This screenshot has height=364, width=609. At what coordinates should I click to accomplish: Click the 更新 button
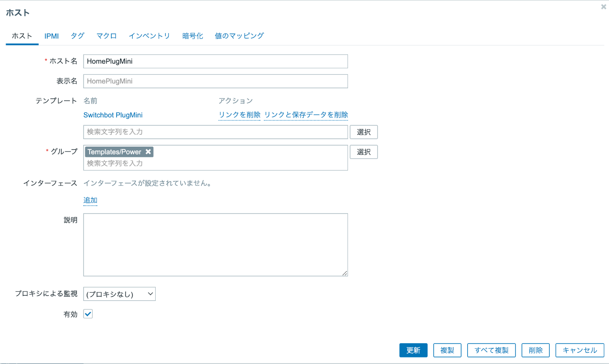413,350
